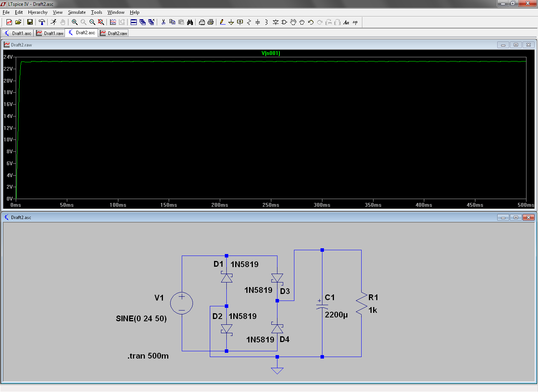538x392 pixels.
Task: Click the 1k resistor value
Action: point(373,310)
